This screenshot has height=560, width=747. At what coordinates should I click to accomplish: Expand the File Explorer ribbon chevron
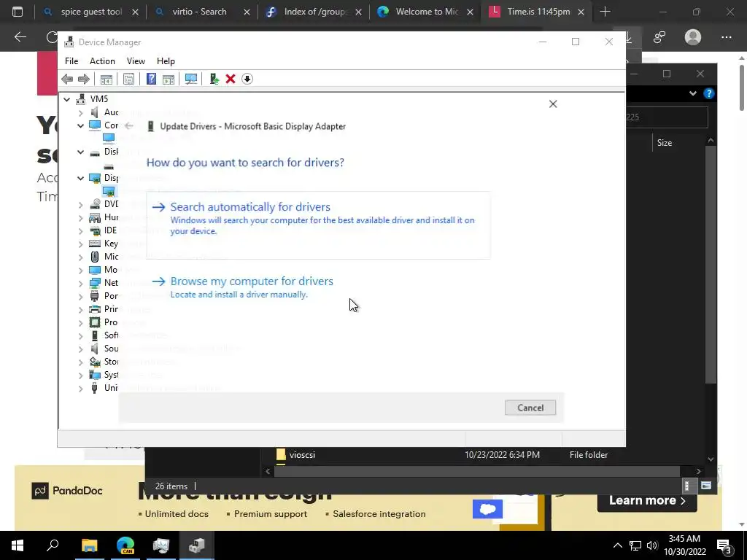693,93
